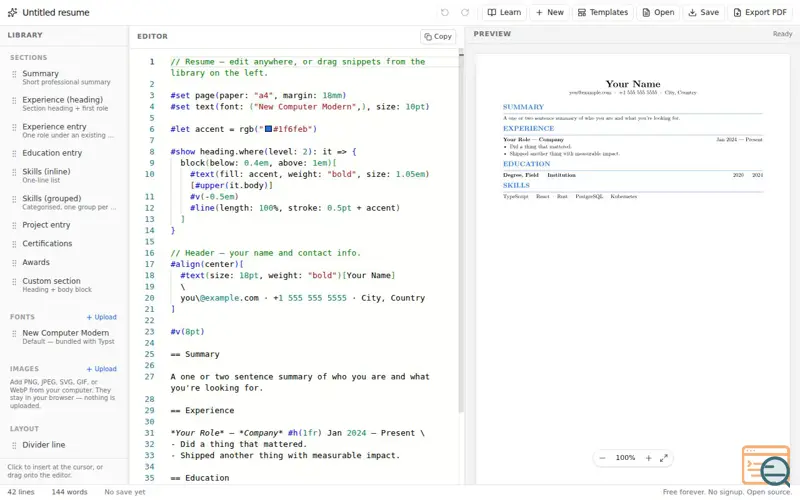
Task: Insert Awards snippet
Action: pos(64,262)
